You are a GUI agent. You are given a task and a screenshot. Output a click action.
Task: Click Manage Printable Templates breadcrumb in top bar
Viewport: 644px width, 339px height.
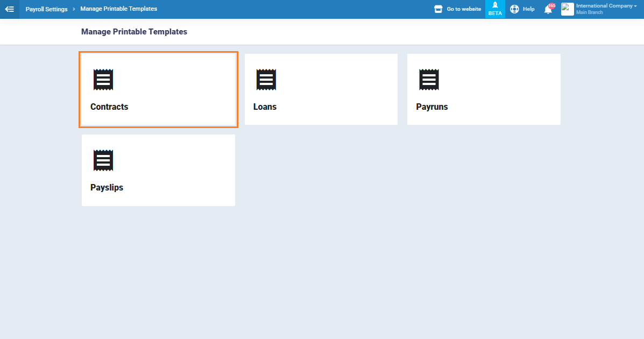(x=118, y=9)
